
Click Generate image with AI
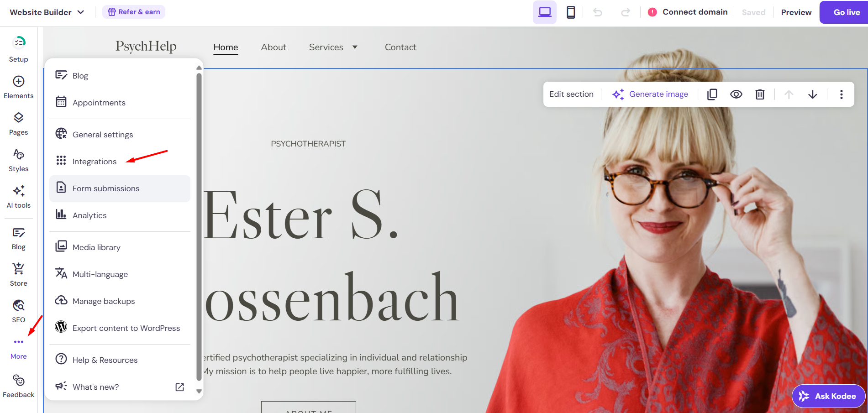point(650,94)
